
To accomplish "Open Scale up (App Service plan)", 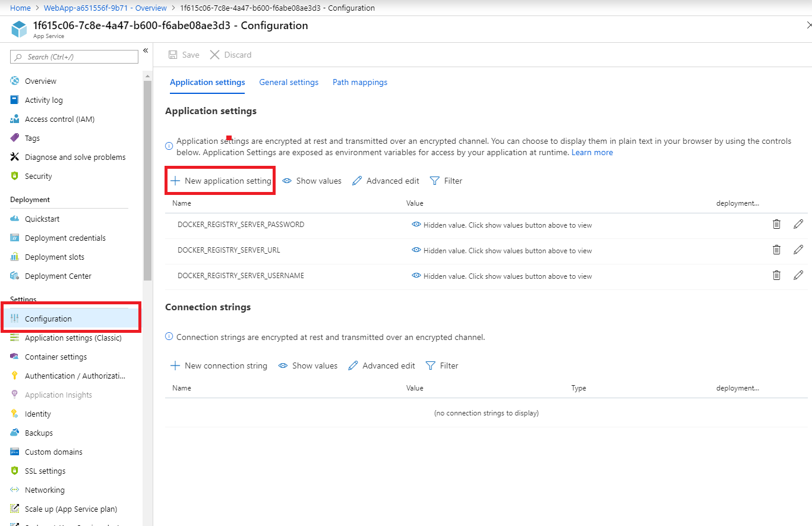I will tap(71, 509).
